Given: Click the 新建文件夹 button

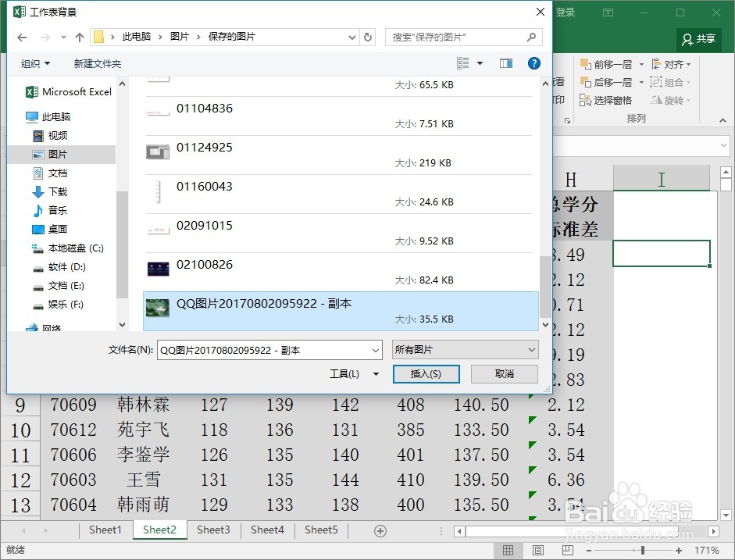Looking at the screenshot, I should pyautogui.click(x=98, y=63).
